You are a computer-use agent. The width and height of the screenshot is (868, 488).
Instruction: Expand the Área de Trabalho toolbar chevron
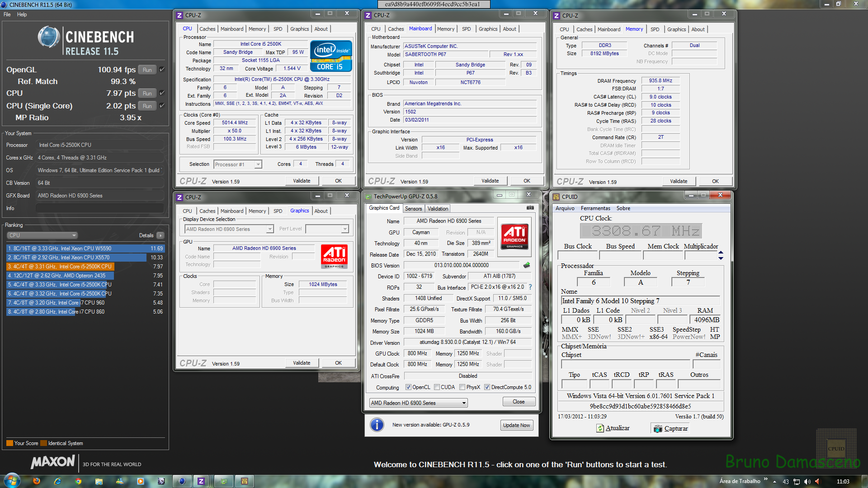(x=765, y=479)
